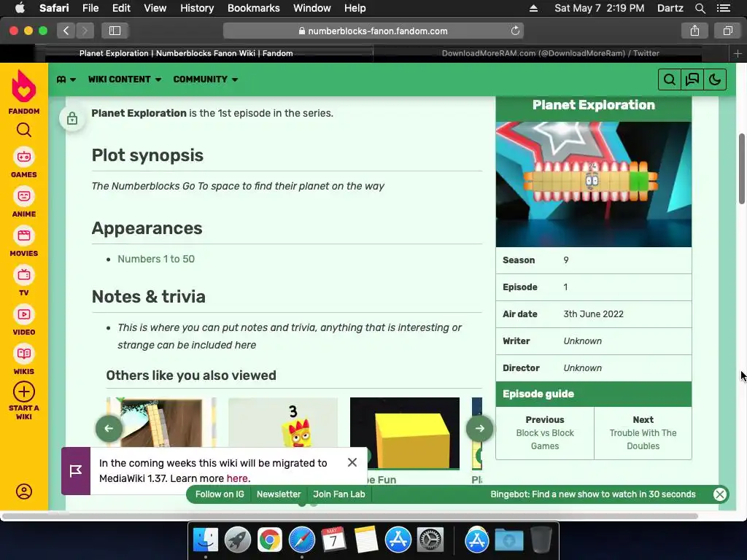
Task: Open the Window menu
Action: coord(312,8)
